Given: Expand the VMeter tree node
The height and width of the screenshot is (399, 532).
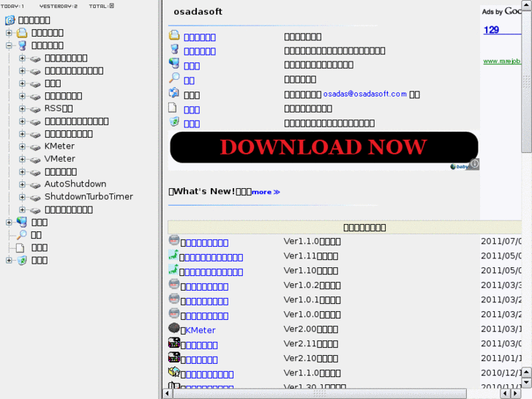Looking at the screenshot, I should point(22,159).
